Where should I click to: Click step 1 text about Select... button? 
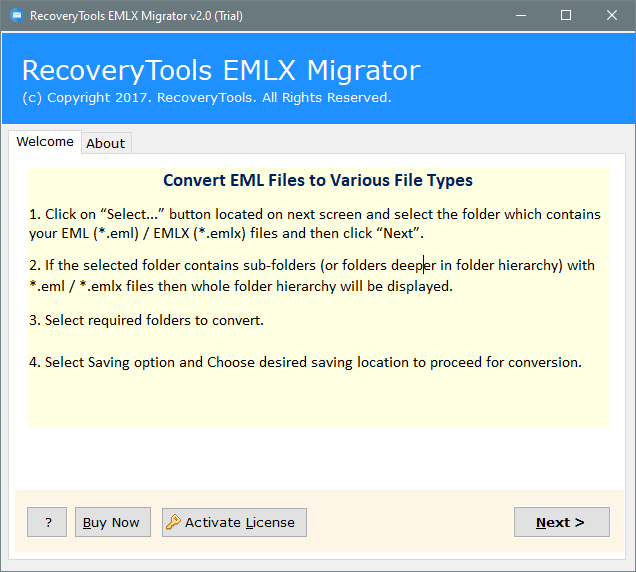315,224
